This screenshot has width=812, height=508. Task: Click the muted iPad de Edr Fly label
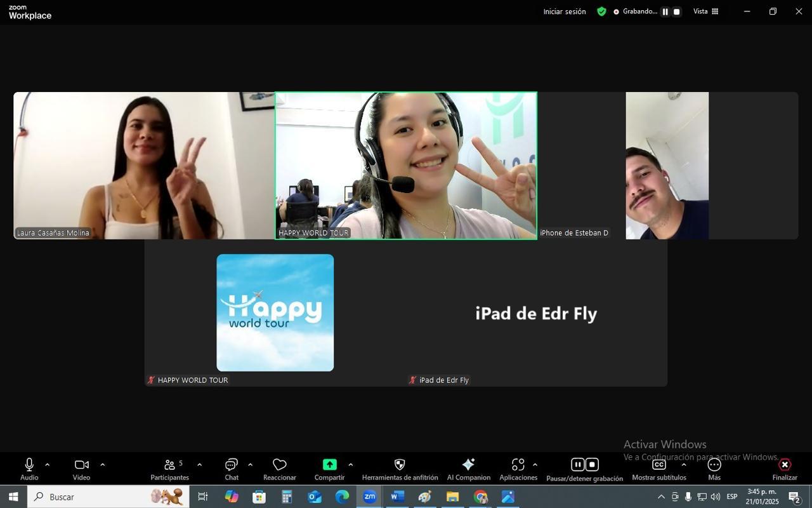tap(439, 380)
